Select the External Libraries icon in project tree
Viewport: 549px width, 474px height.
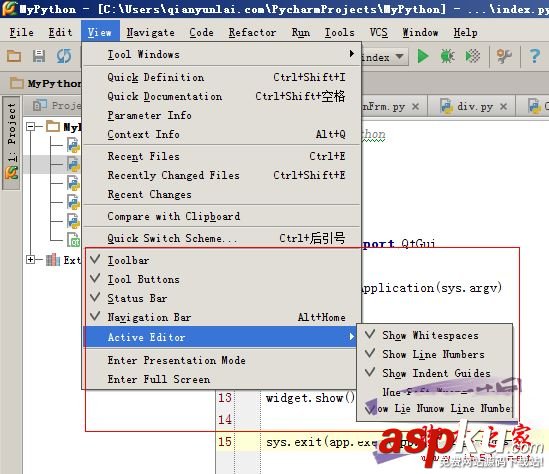pos(53,260)
